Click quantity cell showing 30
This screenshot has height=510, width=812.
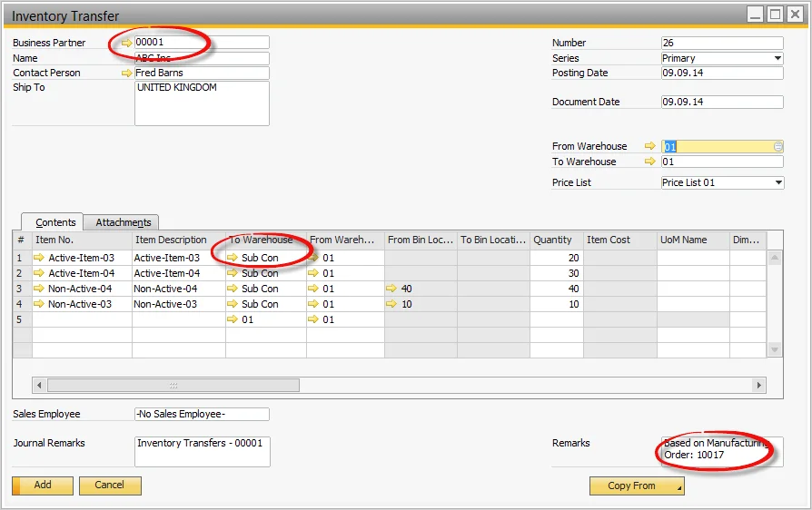557,273
